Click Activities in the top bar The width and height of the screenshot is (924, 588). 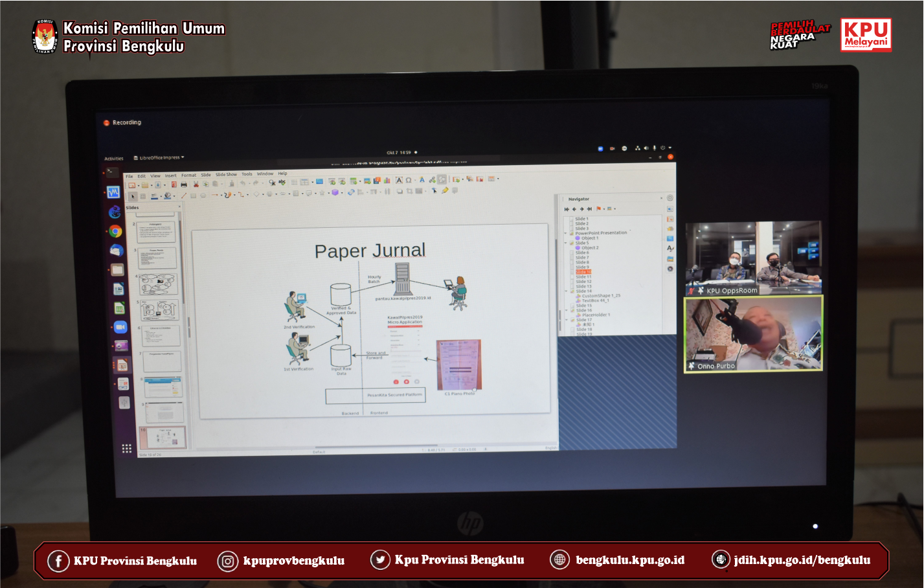pos(114,159)
